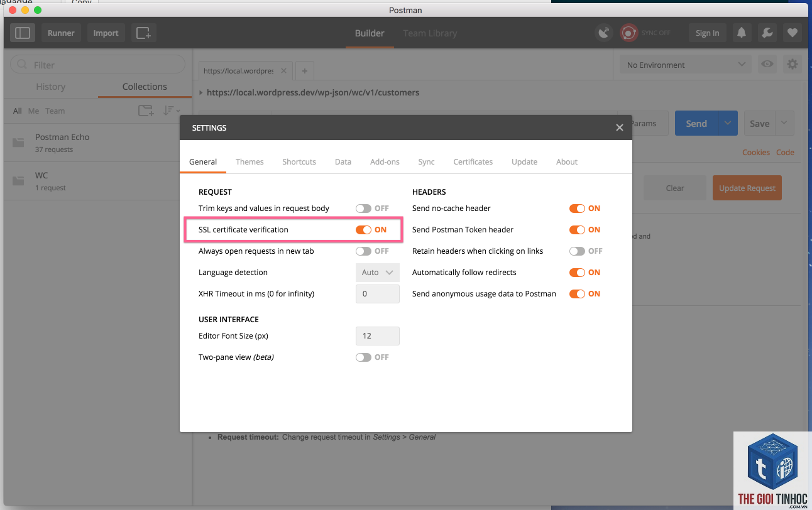
Task: Filter collections by Me
Action: coord(33,111)
